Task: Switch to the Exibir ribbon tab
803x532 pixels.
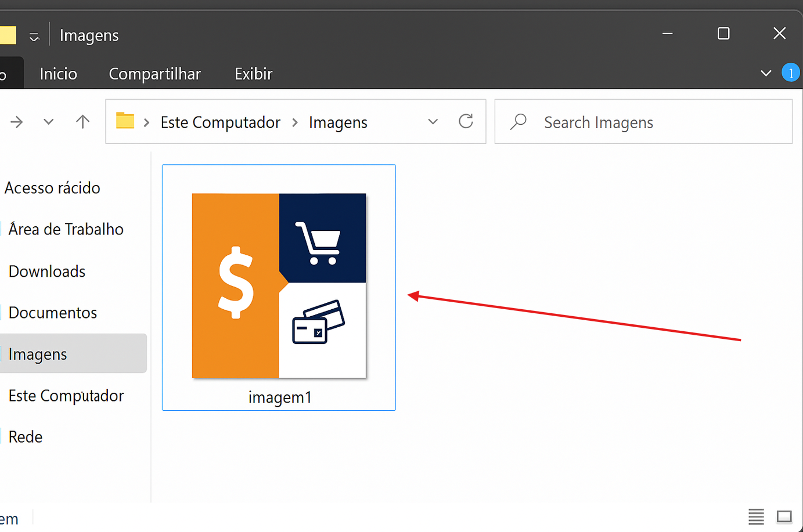Action: 253,74
